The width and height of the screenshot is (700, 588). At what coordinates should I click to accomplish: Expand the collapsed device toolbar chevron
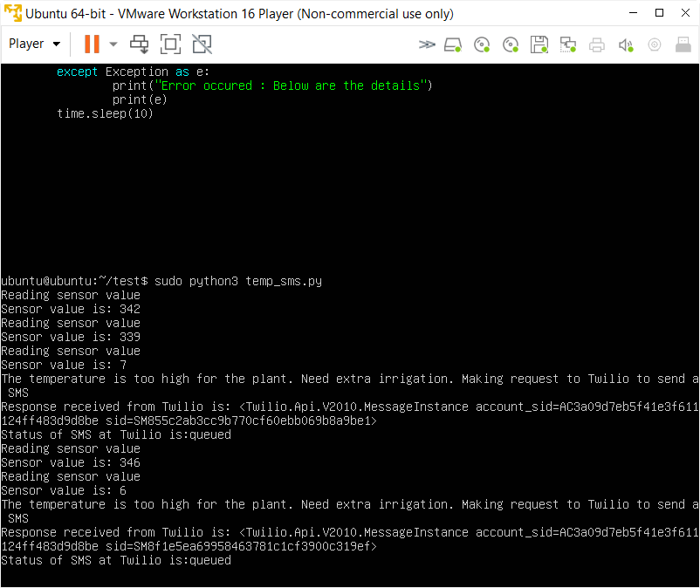click(x=427, y=44)
